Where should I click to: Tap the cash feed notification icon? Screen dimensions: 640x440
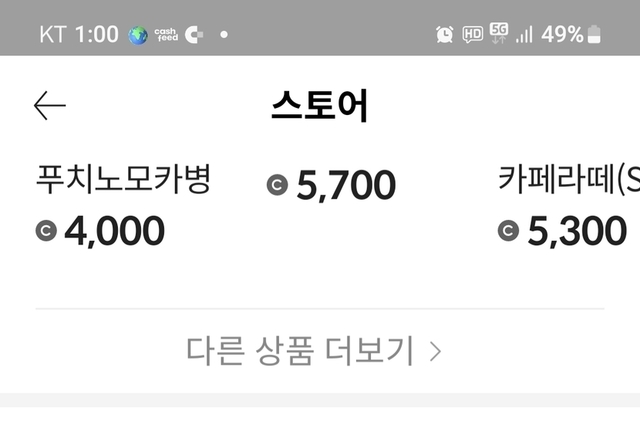click(x=166, y=35)
